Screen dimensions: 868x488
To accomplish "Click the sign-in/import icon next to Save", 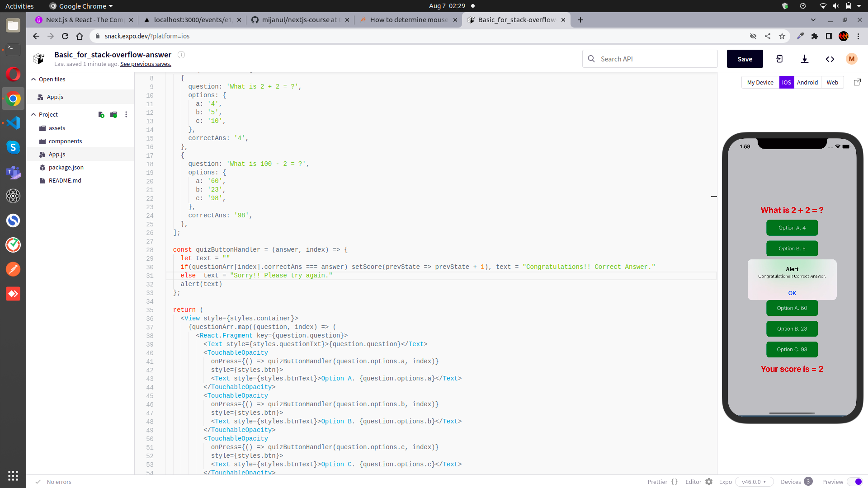I will [x=779, y=59].
